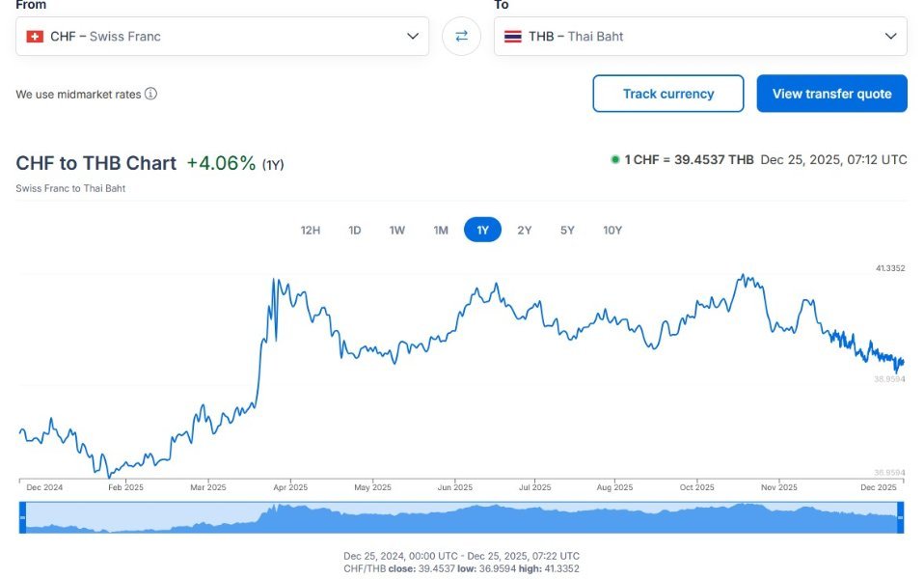Click the View transfer quote button

(x=831, y=94)
